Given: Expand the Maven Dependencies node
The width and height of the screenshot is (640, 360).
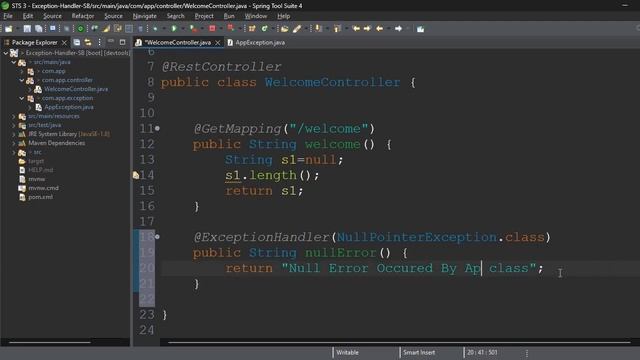Looking at the screenshot, I should pyautogui.click(x=14, y=143).
